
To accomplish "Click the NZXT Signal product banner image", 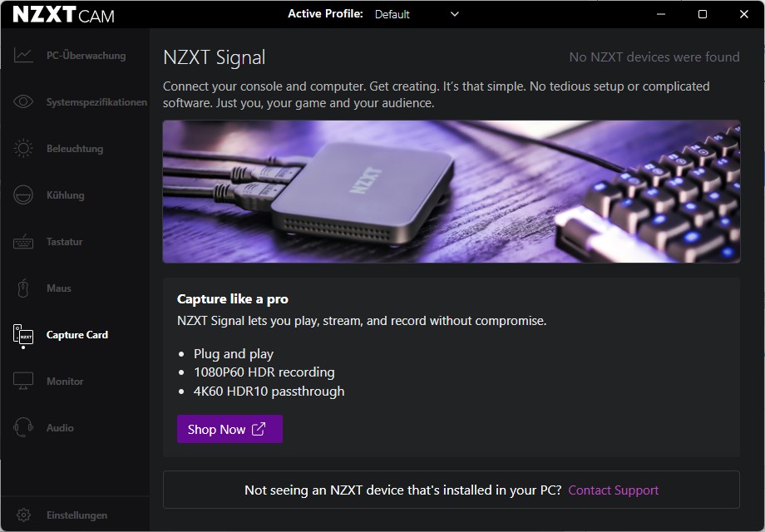I will click(x=452, y=192).
